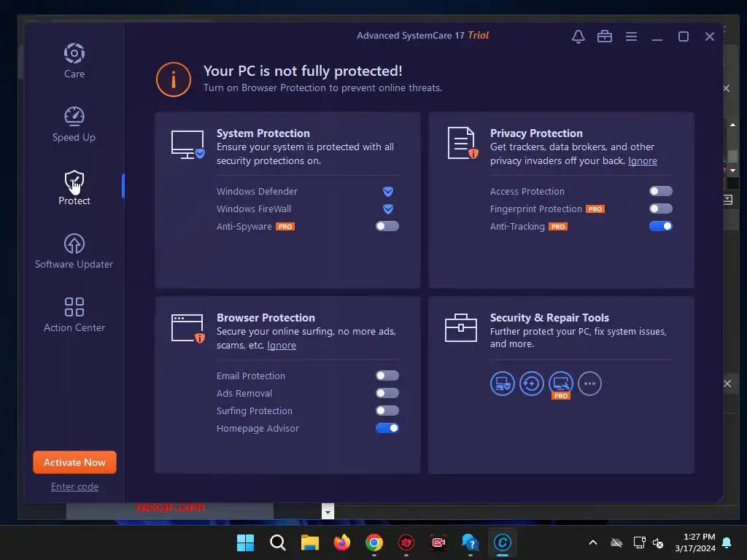Open the Windows Start menu
Image resolution: width=747 pixels, height=560 pixels.
coord(245,542)
